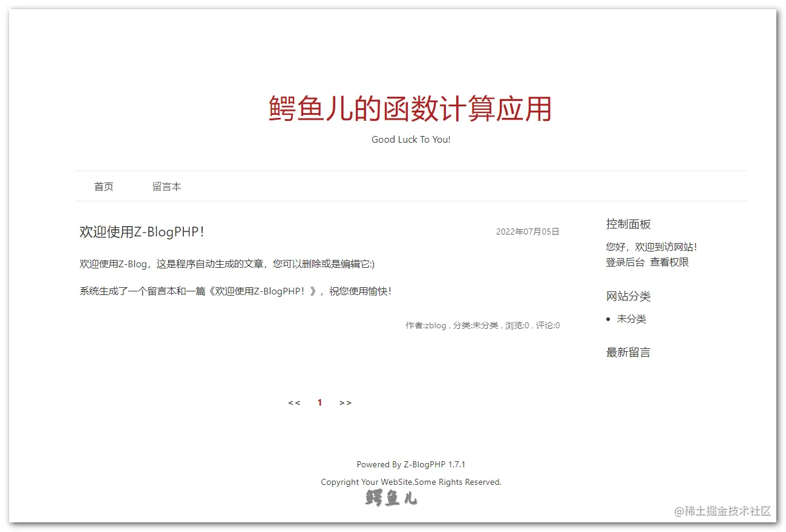
Task: Click Copyright Your WebSite footer text
Action: pos(411,482)
